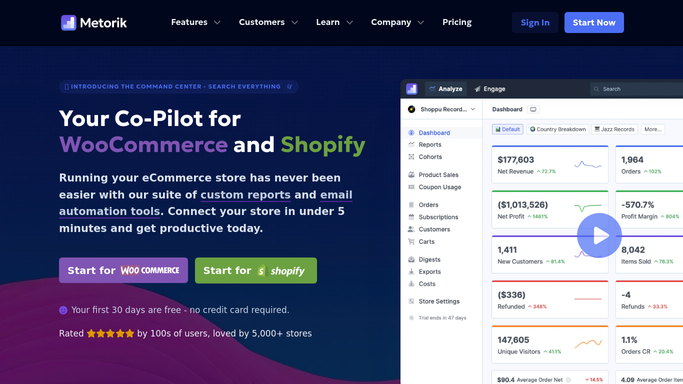This screenshot has height=384, width=683.
Task: Follow the custom reports link
Action: [x=245, y=195]
